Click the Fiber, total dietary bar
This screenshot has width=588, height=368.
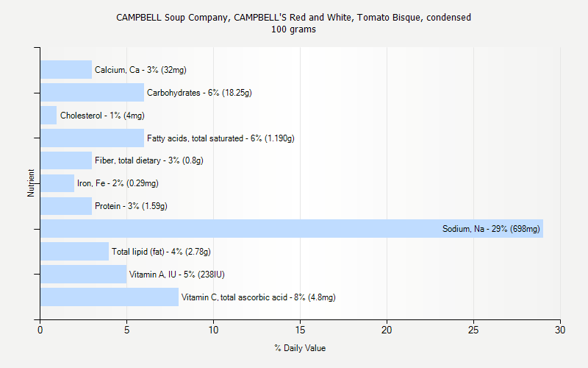click(x=66, y=160)
